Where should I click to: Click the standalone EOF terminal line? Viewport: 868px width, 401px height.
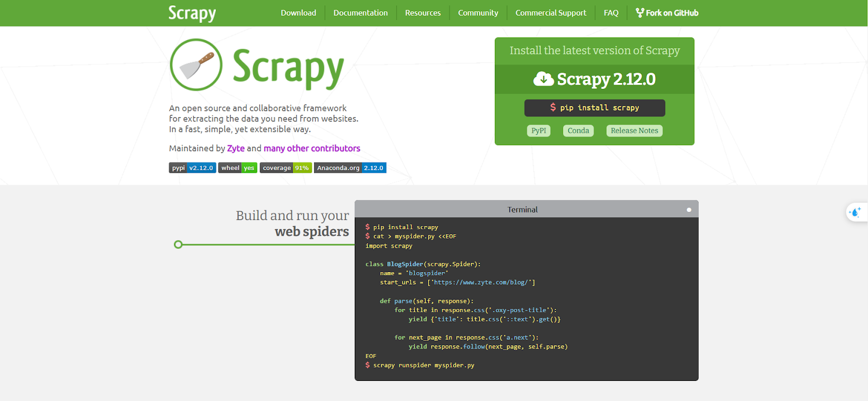click(371, 356)
